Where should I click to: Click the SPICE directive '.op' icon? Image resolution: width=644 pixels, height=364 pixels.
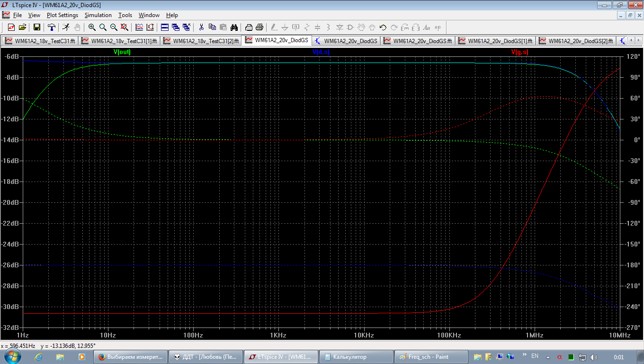pos(438,27)
